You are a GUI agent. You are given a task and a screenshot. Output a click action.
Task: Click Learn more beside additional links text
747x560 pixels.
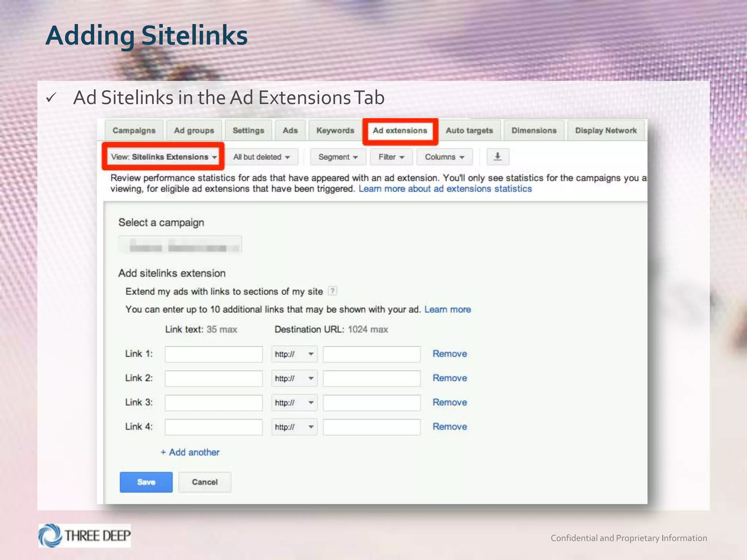pos(448,310)
